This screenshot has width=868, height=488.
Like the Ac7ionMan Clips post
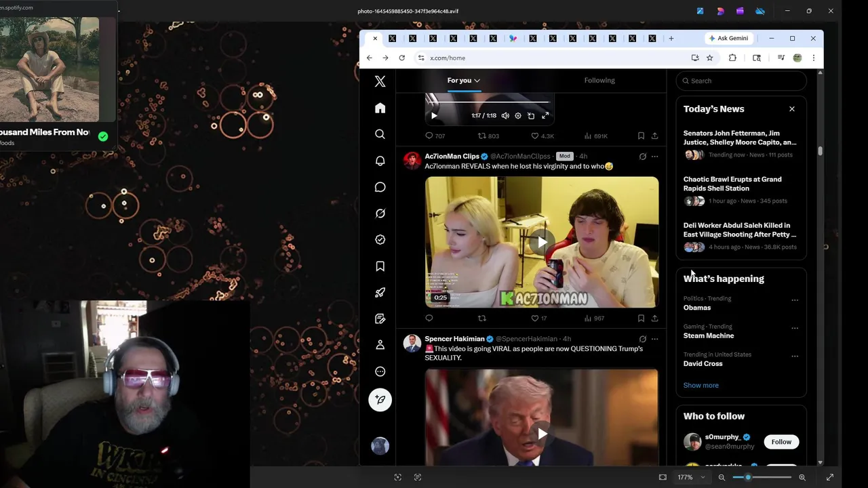(x=535, y=318)
